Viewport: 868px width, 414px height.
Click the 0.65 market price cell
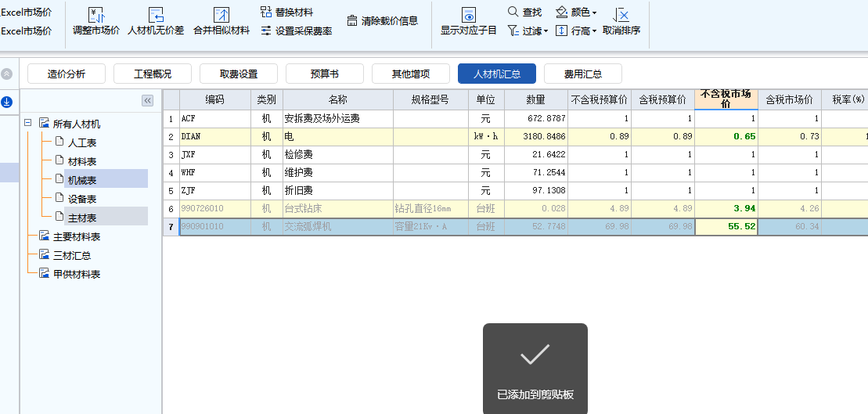point(726,137)
